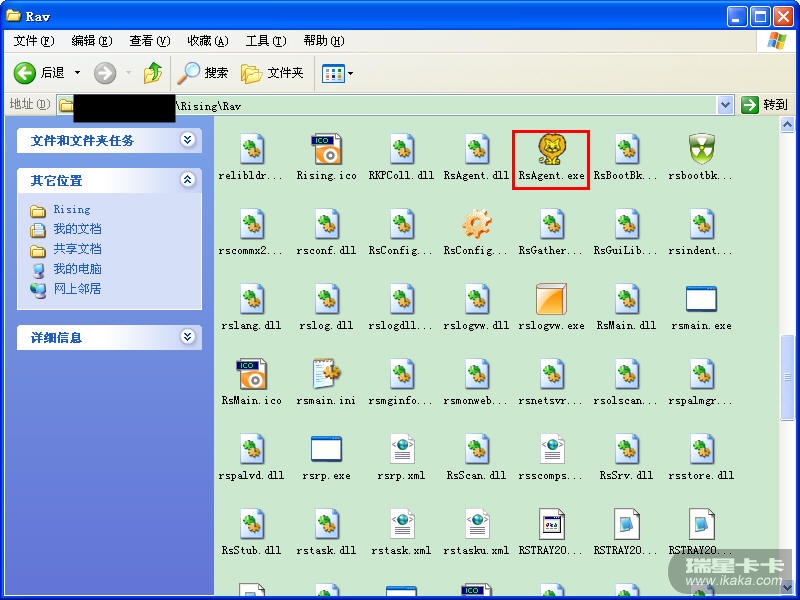Toggle the 文件夹 folders pane button
Image resolution: width=800 pixels, height=600 pixels.
coord(272,73)
